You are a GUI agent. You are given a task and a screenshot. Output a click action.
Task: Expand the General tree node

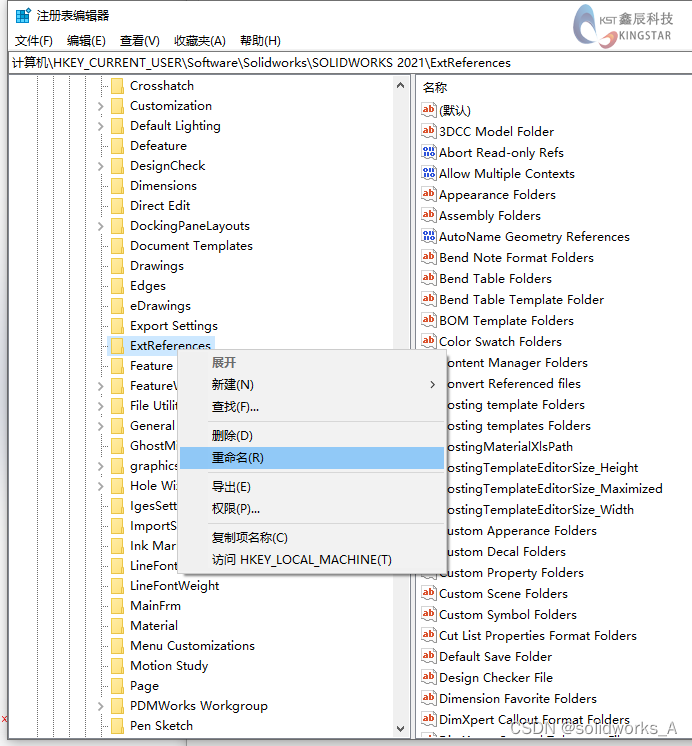pyautogui.click(x=100, y=426)
